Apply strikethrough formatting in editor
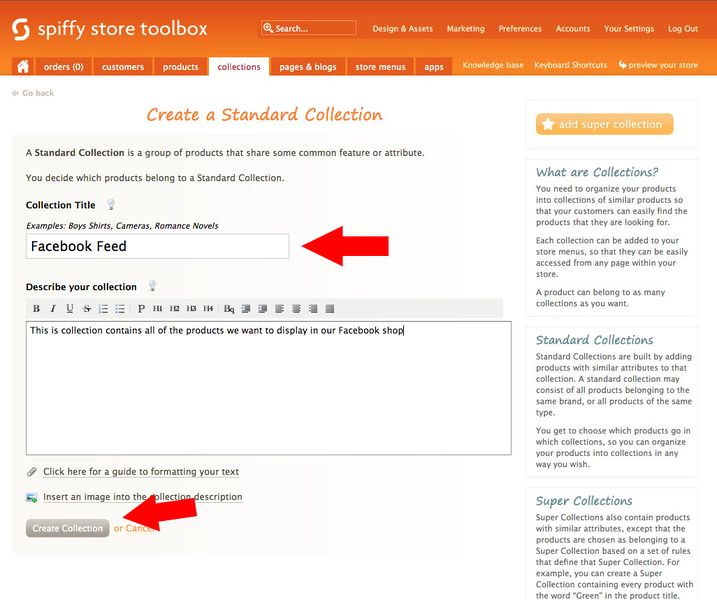The width and height of the screenshot is (717, 600). click(86, 308)
